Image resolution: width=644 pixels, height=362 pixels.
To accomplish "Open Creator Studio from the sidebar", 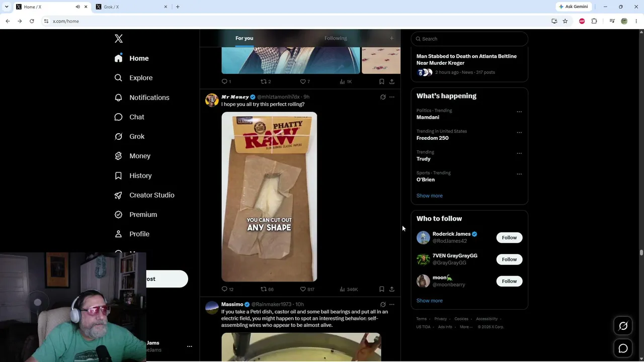I will click(144, 195).
